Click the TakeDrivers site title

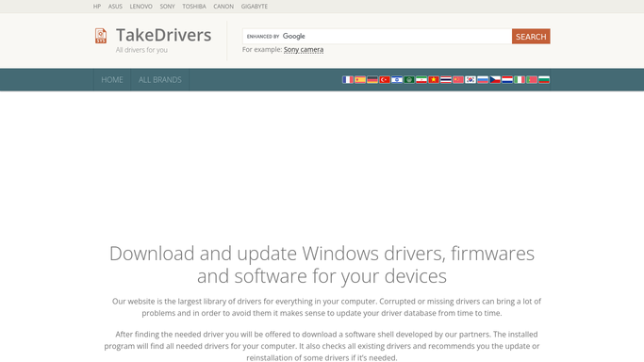163,35
